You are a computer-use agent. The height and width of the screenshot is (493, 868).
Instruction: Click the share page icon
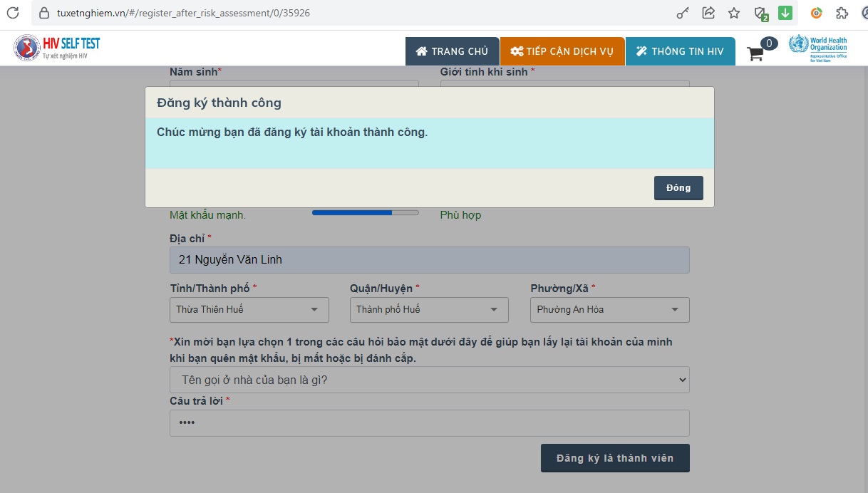coord(708,13)
